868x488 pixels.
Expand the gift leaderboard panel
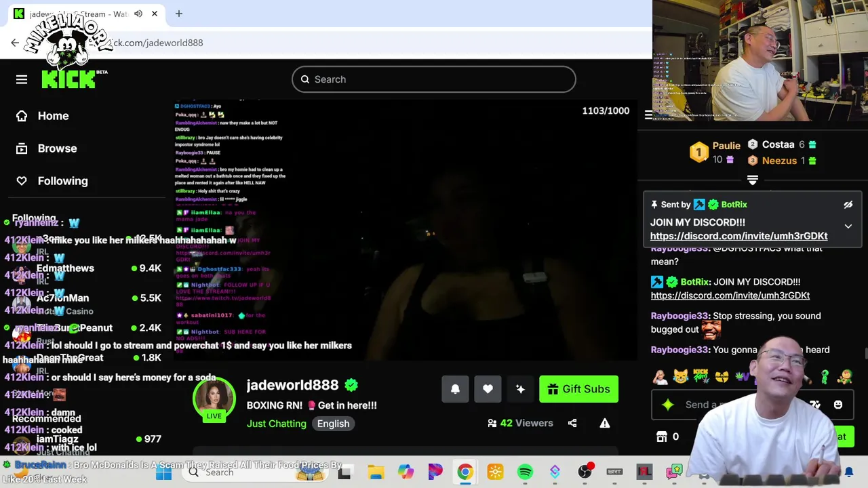tap(752, 180)
